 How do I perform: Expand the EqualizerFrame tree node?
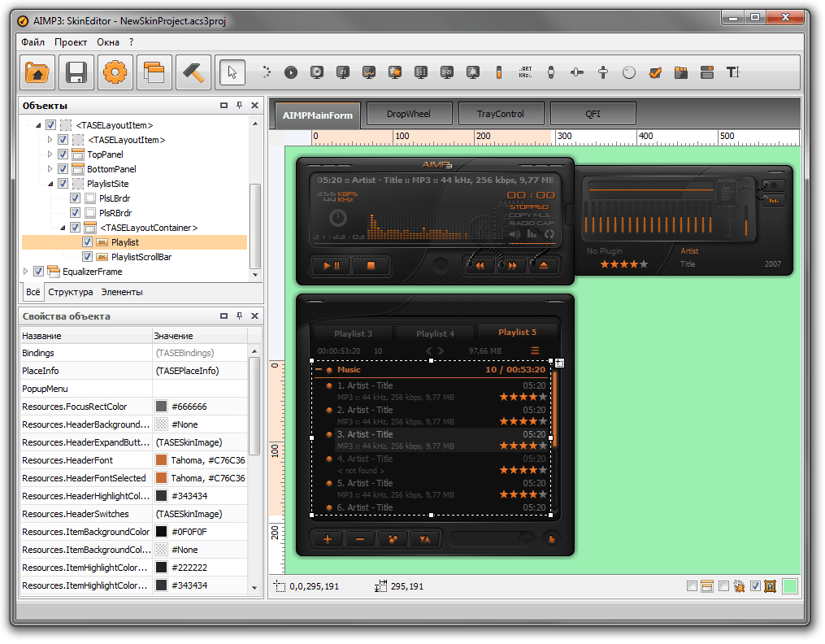click(x=26, y=272)
